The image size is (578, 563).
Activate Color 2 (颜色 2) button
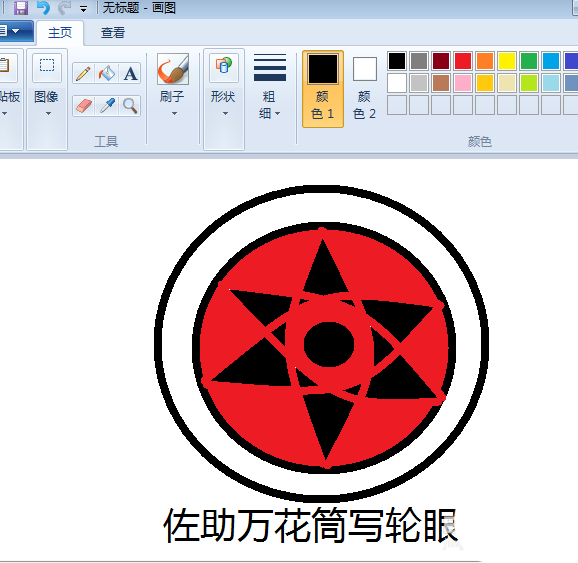point(365,89)
